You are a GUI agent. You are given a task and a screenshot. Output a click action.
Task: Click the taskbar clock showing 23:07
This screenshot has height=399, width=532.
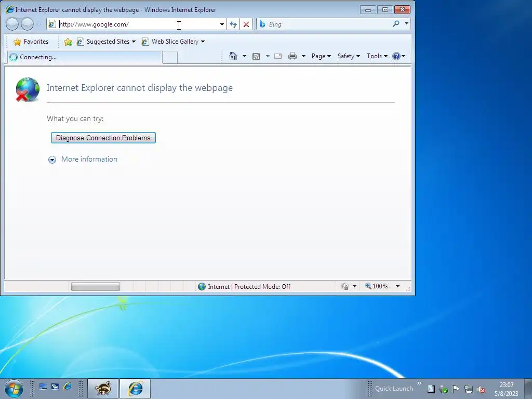[506, 389]
